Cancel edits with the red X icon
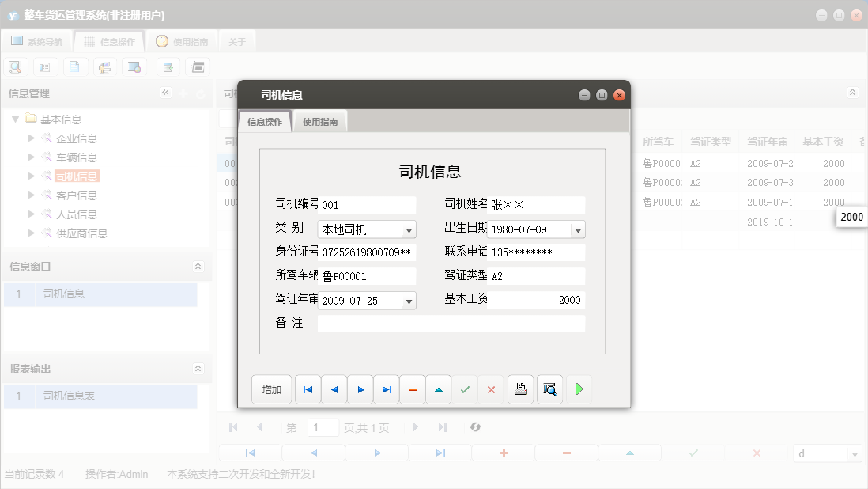 (x=491, y=389)
